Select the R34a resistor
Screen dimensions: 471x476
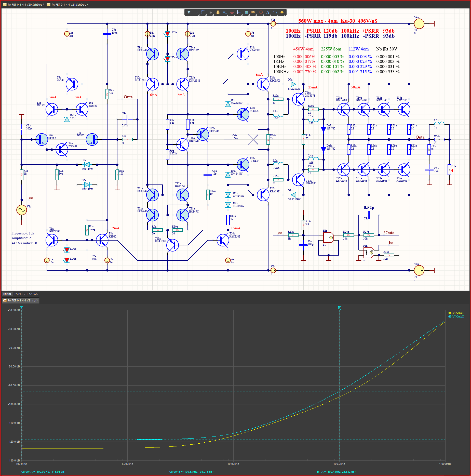439,139
